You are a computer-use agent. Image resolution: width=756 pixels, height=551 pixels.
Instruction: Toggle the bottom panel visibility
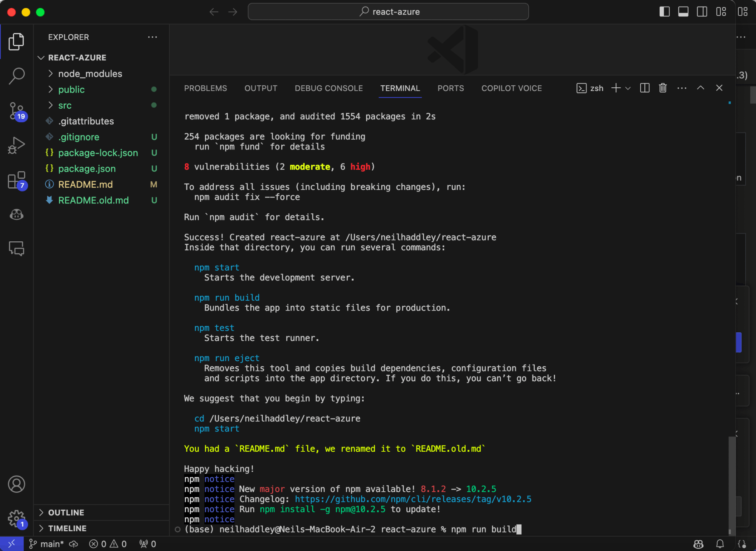pyautogui.click(x=683, y=12)
